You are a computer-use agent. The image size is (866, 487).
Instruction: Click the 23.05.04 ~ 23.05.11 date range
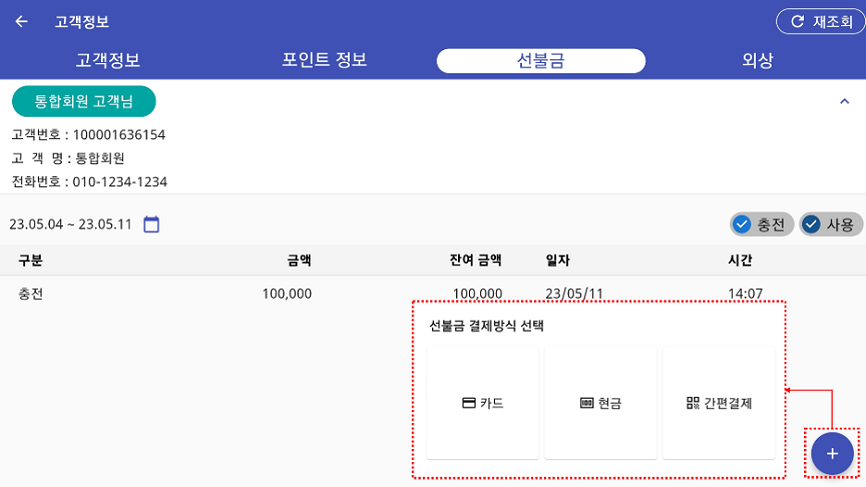71,225
